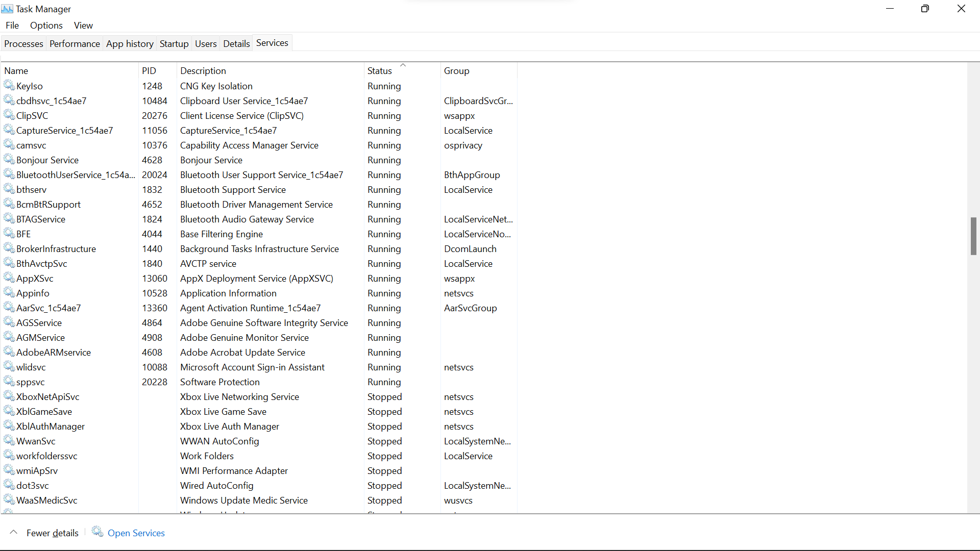
Task: Click the BthAppGroup group cell
Action: coord(472,175)
